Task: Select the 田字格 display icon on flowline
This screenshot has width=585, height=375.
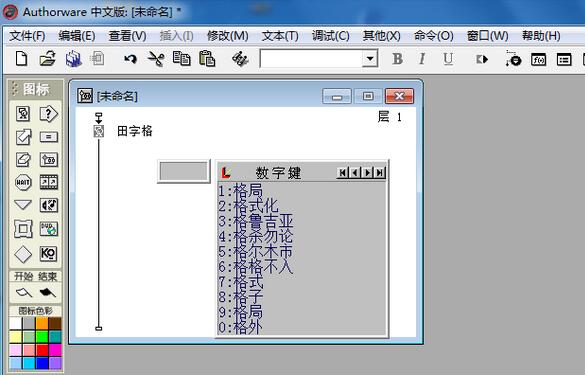Action: pyautogui.click(x=98, y=131)
